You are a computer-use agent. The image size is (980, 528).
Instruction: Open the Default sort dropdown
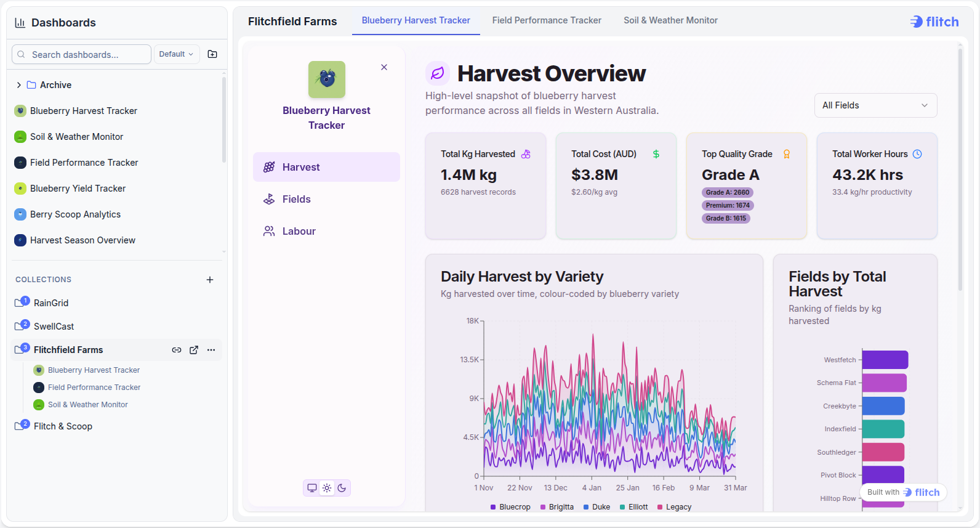177,54
